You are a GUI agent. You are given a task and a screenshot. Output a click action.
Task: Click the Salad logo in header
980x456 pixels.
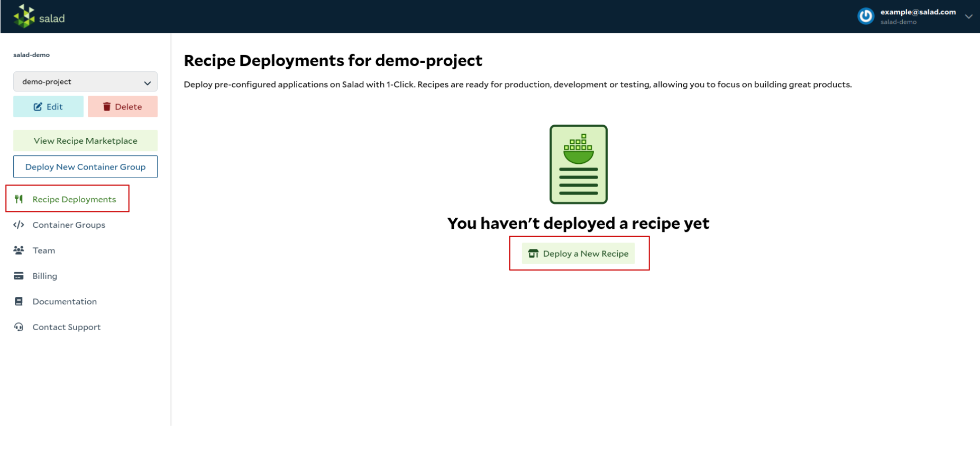tap(39, 16)
